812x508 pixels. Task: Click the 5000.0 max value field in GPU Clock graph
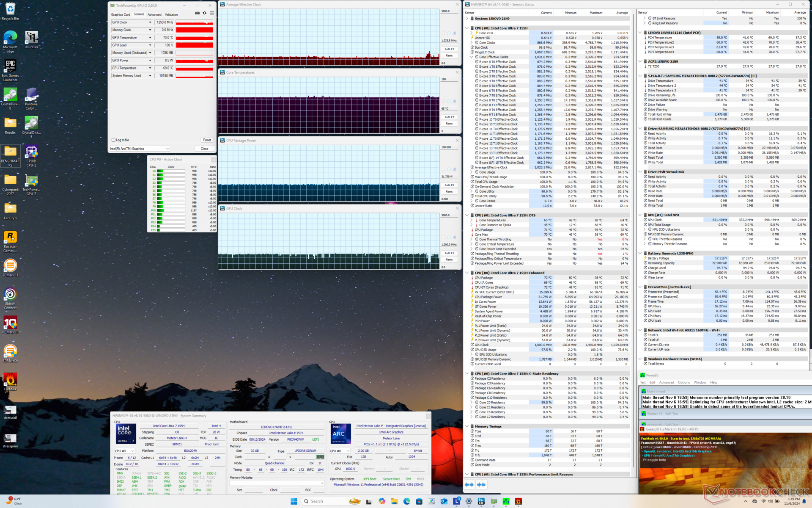449,215
